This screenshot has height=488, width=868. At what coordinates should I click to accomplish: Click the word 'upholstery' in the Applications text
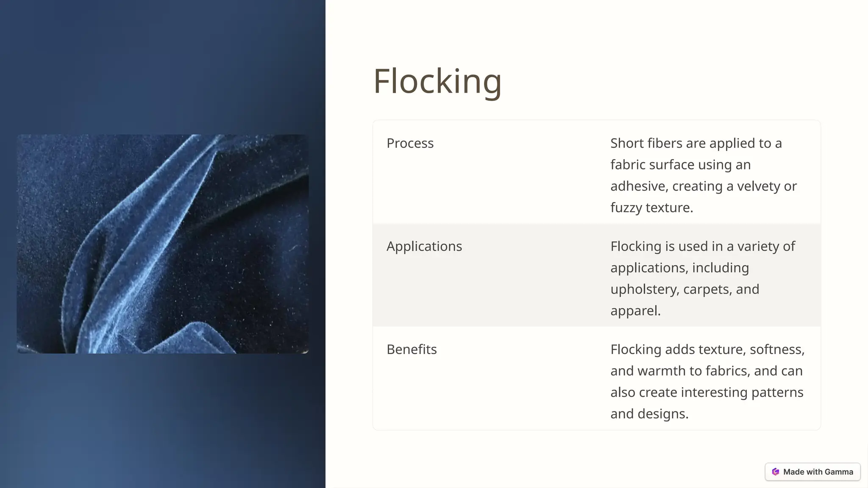[645, 289]
